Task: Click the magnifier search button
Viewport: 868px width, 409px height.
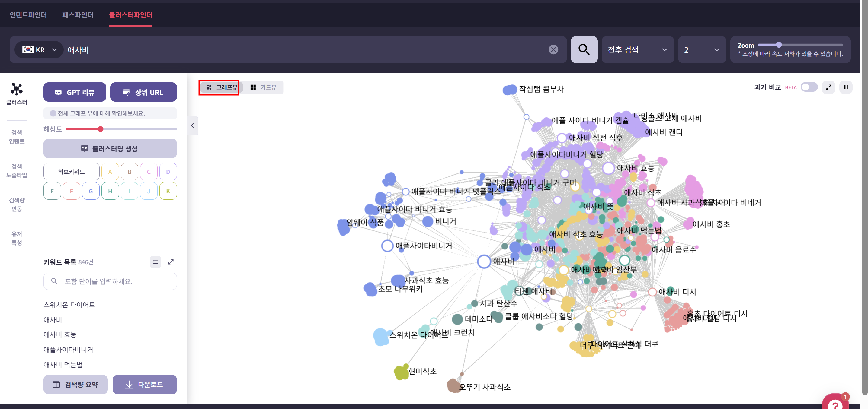Action: [x=584, y=50]
